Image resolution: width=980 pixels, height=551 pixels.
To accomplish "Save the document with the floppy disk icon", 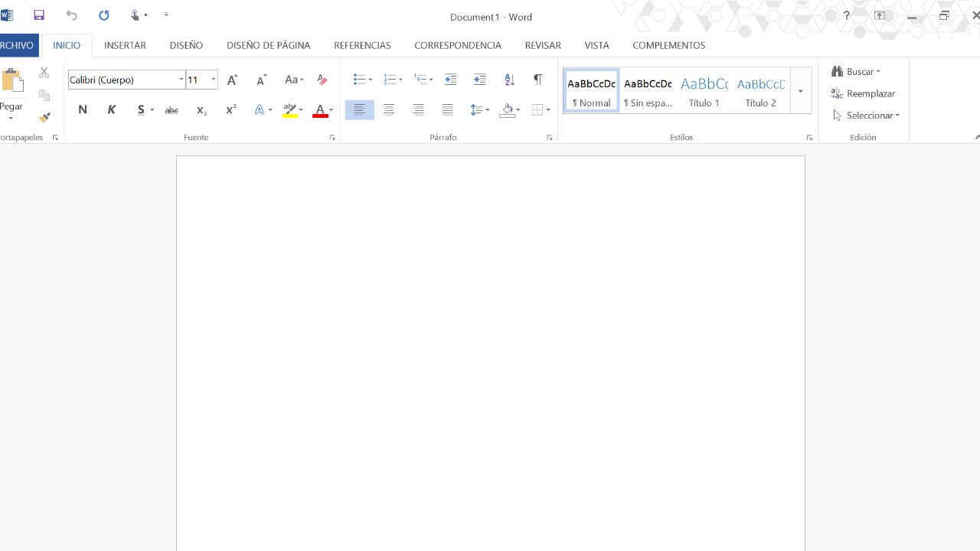I will (39, 15).
